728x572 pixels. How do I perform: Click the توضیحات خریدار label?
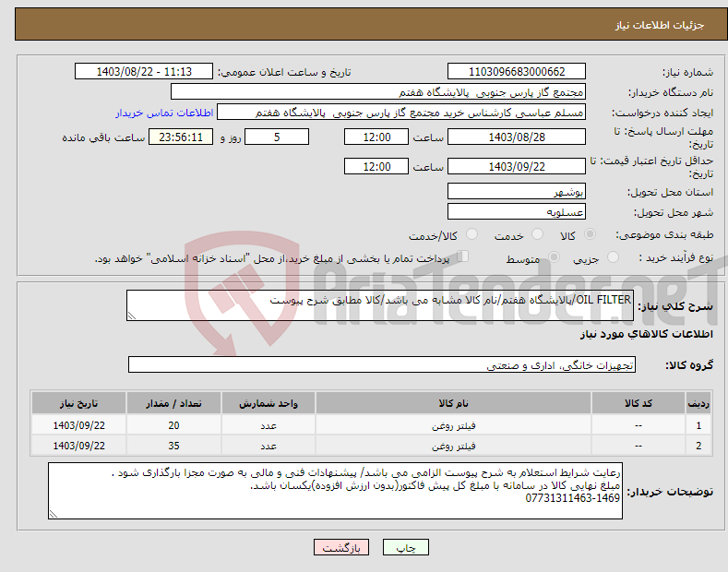(670, 491)
